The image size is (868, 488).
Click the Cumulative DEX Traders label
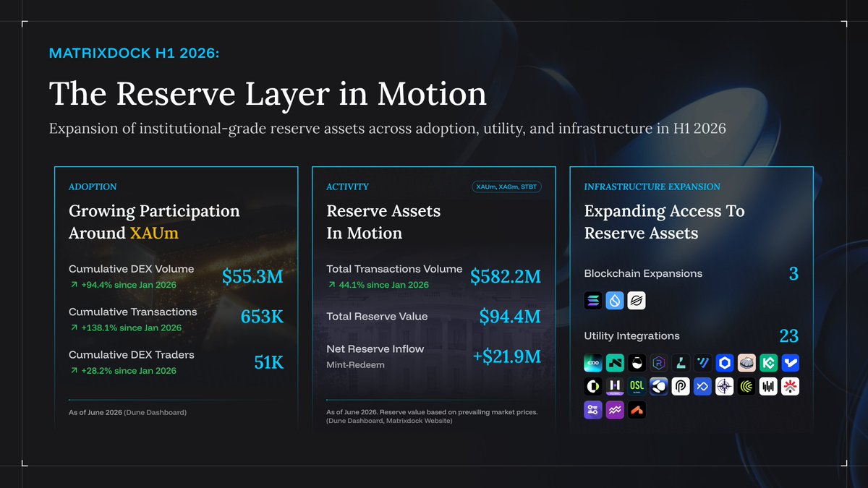[x=132, y=355]
